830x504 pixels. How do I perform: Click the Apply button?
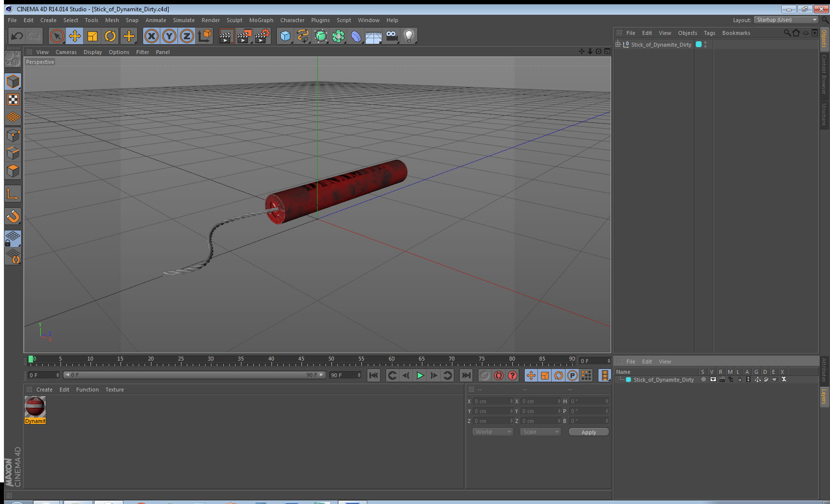coord(589,432)
